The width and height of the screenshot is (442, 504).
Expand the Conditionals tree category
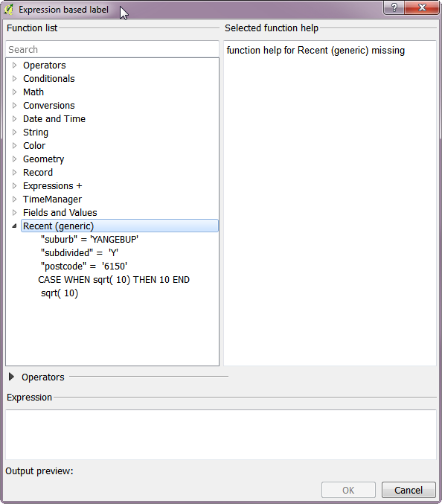pos(14,79)
